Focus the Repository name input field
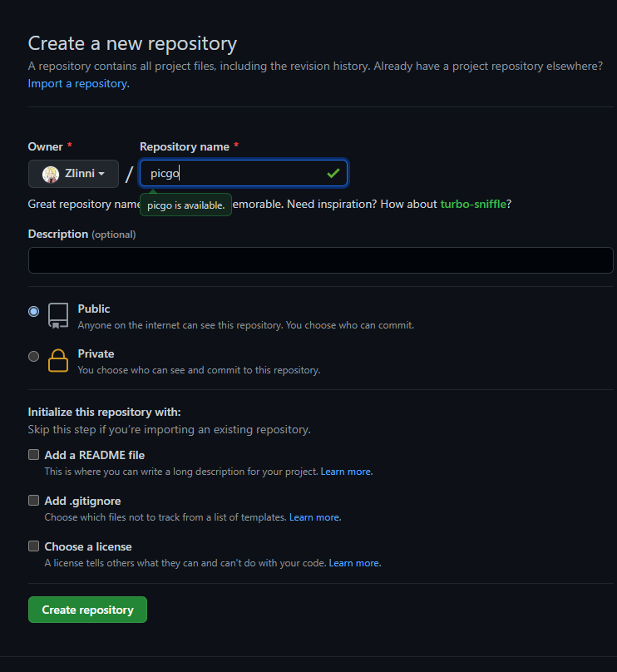This screenshot has height=672, width=617. point(233,174)
